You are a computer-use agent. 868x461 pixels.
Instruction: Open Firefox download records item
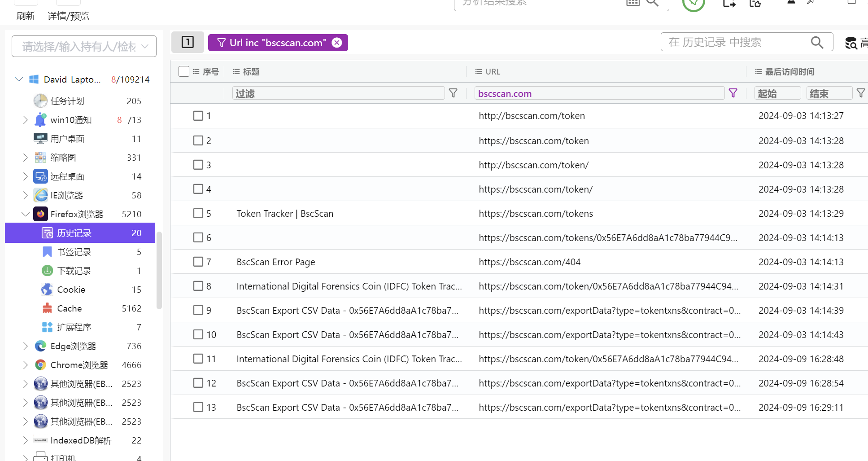(74, 271)
